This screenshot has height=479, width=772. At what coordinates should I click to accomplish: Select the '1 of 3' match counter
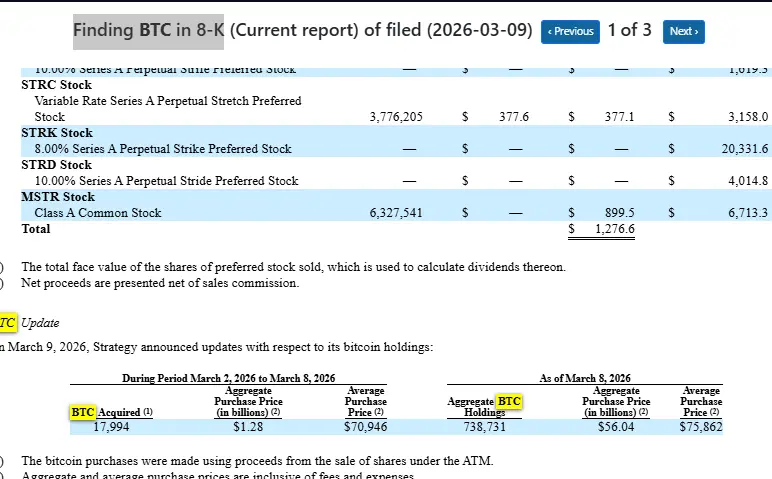coord(629,30)
